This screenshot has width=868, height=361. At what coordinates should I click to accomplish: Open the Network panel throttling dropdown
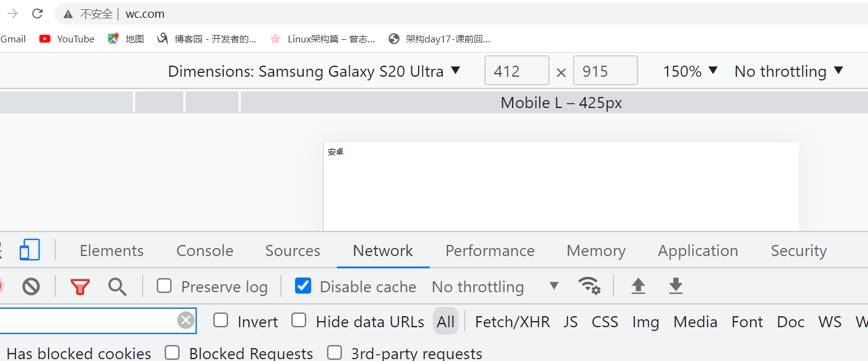click(x=495, y=287)
